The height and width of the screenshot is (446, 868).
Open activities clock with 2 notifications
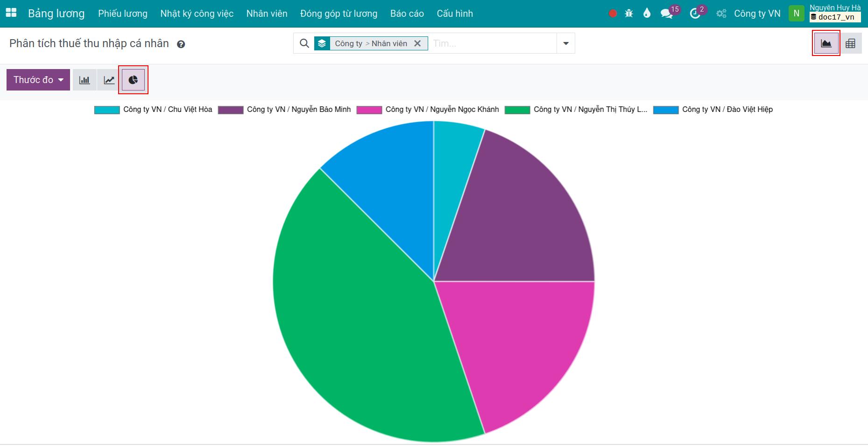click(x=695, y=14)
